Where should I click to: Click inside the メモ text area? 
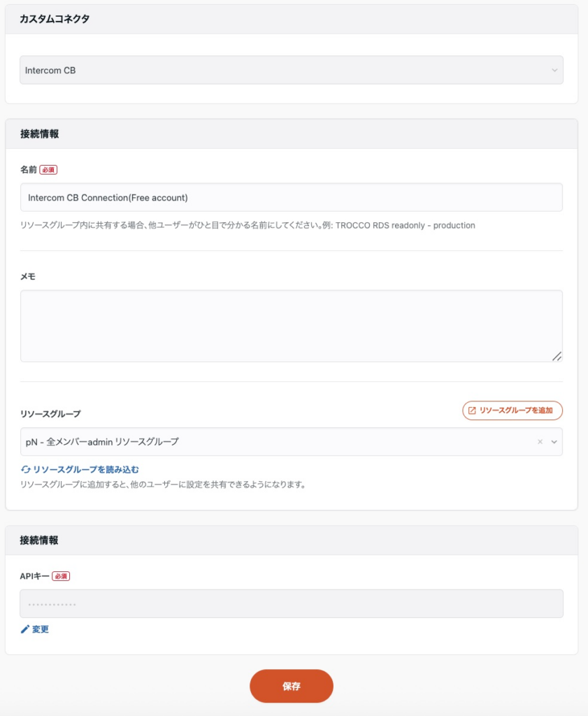click(291, 326)
